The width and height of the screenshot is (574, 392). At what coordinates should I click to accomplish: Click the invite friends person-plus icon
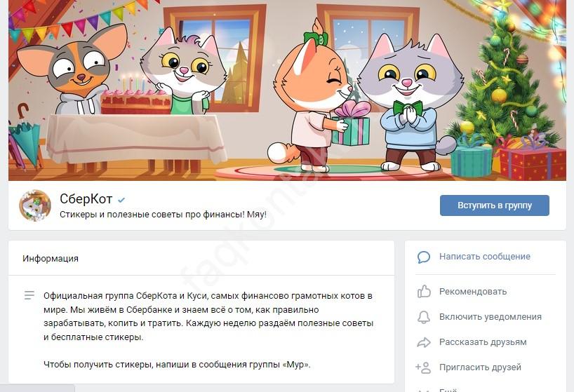[423, 367]
